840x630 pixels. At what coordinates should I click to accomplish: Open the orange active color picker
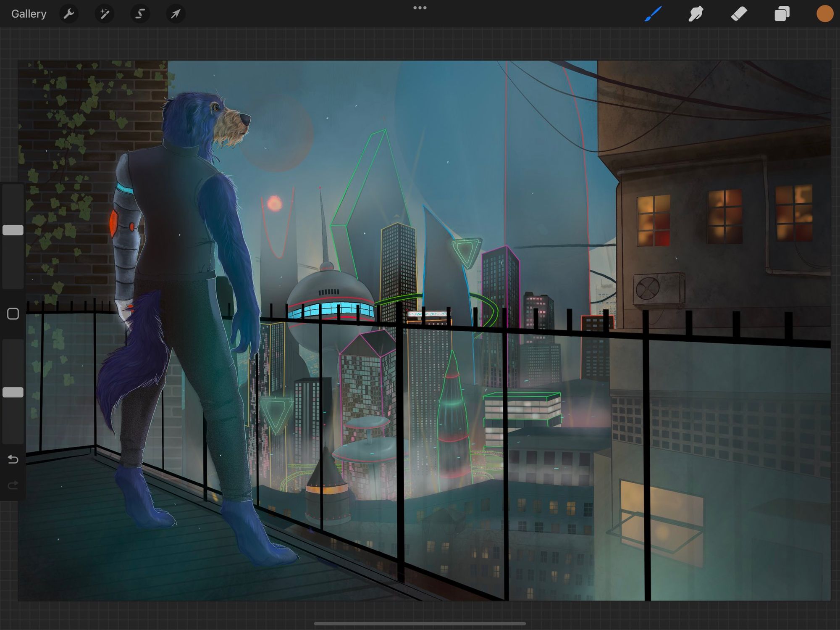824,14
